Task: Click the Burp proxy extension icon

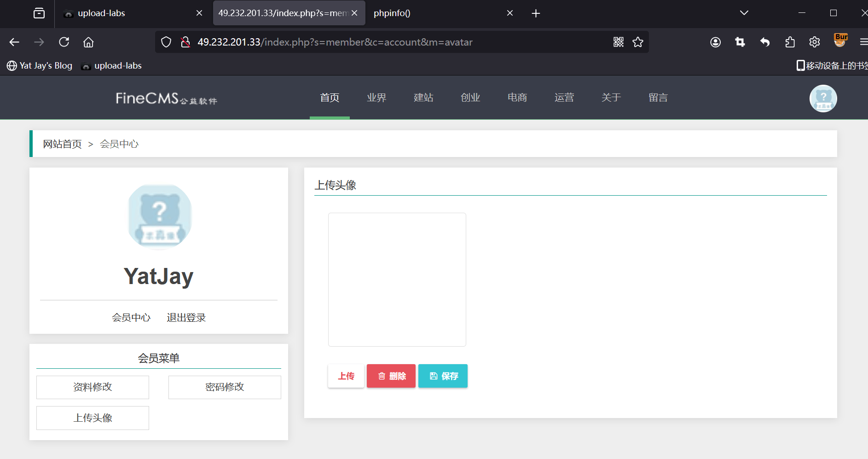Action: tap(840, 41)
